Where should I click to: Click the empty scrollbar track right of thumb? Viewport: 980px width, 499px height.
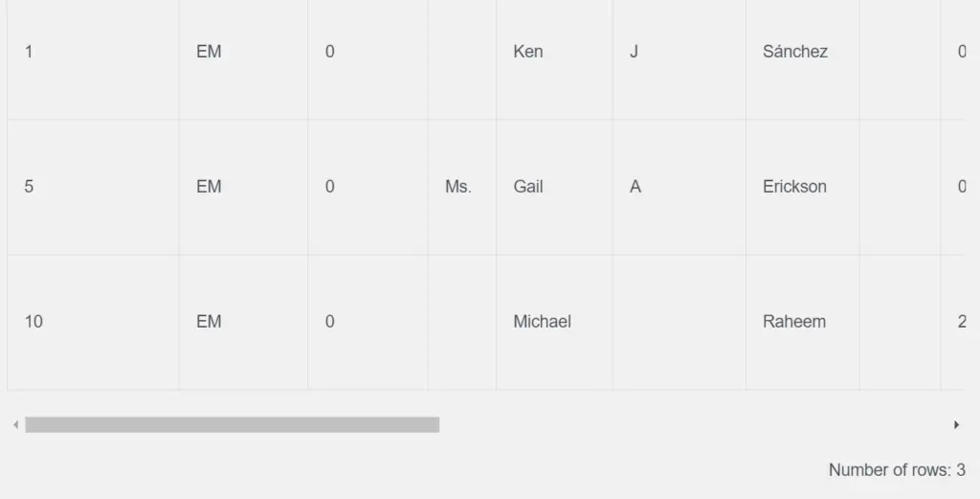pos(694,424)
